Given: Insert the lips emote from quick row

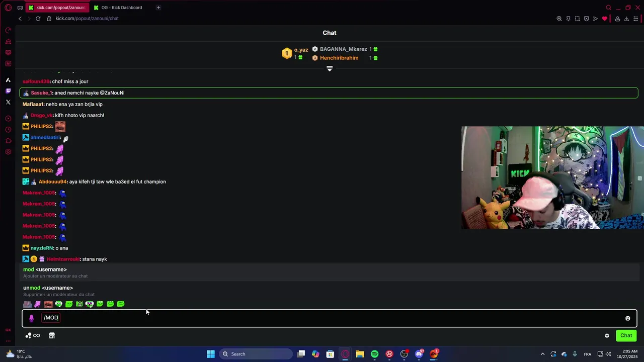Looking at the screenshot, I should 48,304.
